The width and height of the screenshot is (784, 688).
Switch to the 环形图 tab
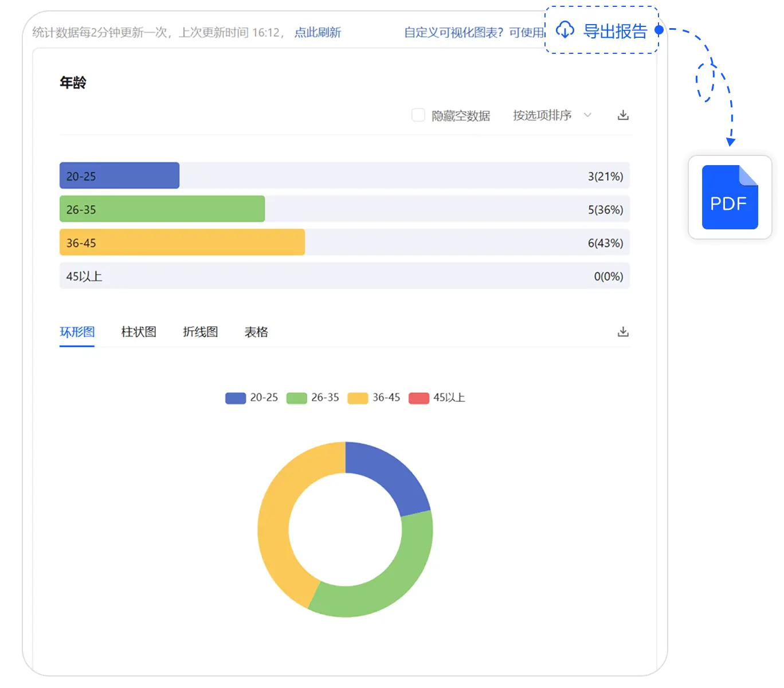coord(77,332)
